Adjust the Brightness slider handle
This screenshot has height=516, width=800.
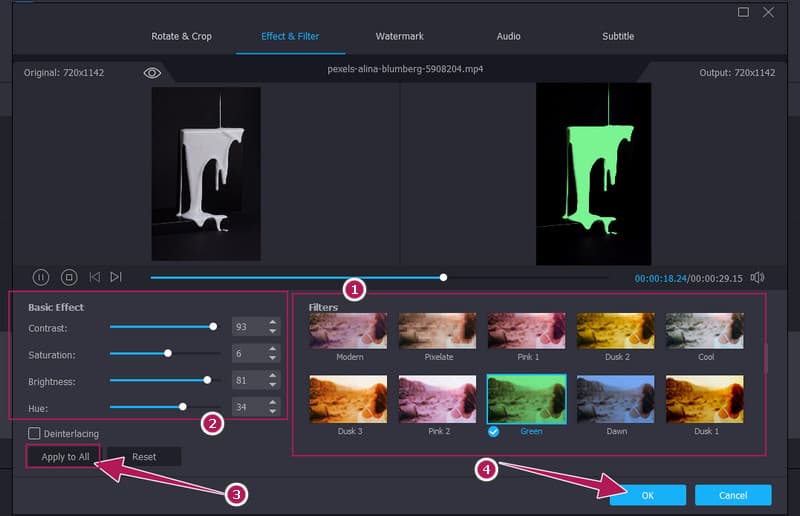[x=207, y=380]
